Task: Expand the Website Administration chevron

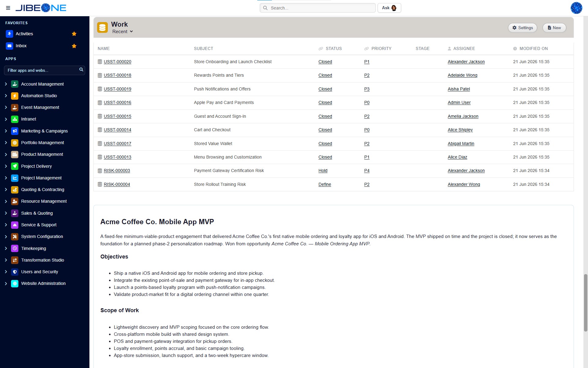Action: (x=6, y=284)
